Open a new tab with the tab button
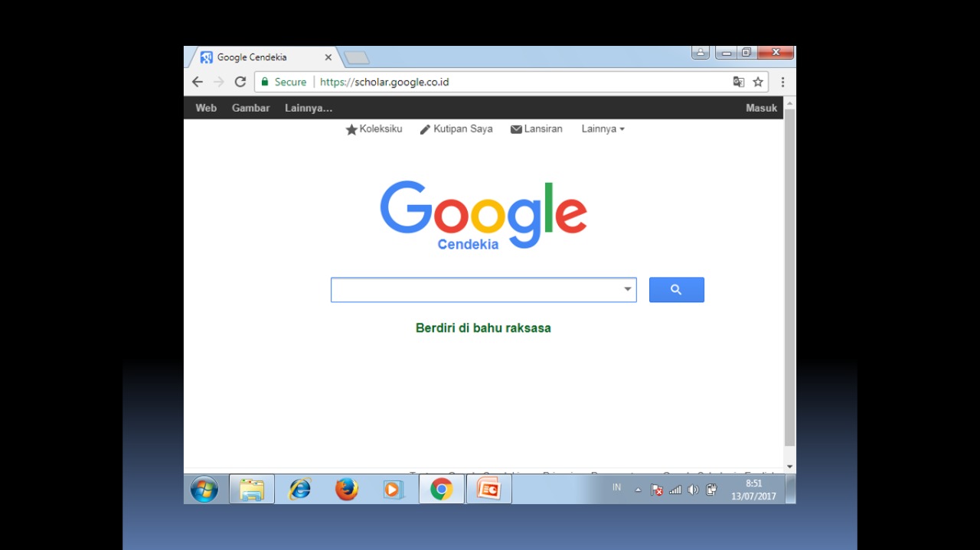The width and height of the screenshot is (980, 550). (357, 58)
